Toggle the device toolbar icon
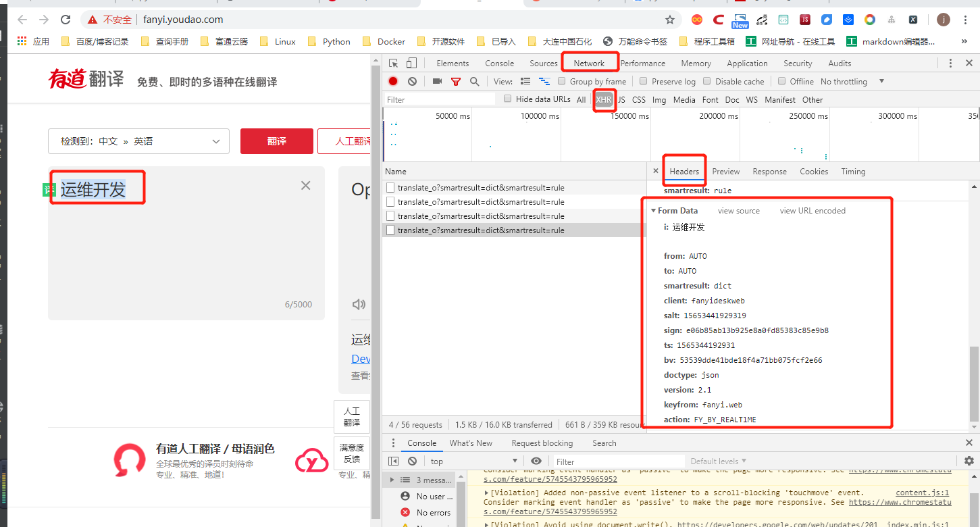Screen dimensions: 980x527 411,64
